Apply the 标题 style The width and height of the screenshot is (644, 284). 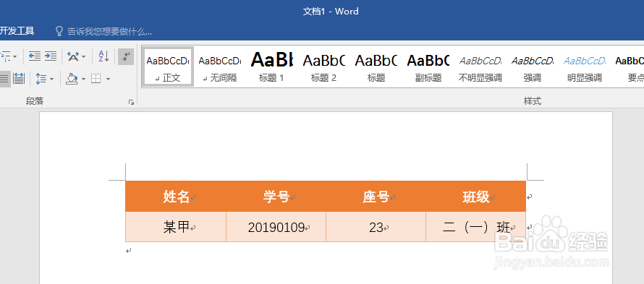coord(376,66)
